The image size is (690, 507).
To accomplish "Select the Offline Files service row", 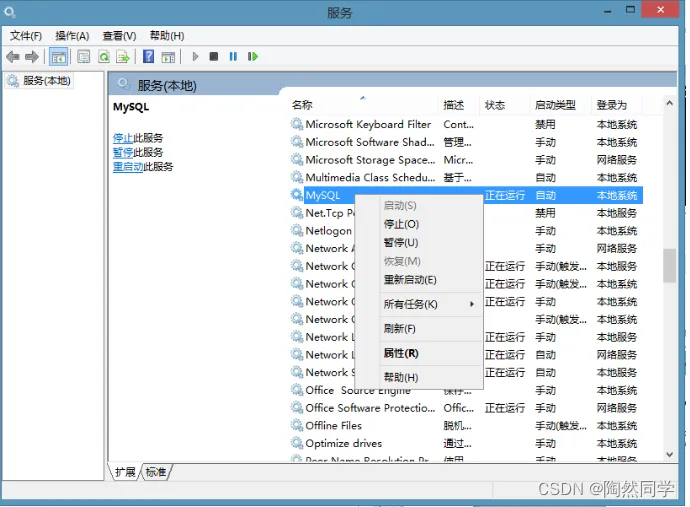I will [x=466, y=426].
